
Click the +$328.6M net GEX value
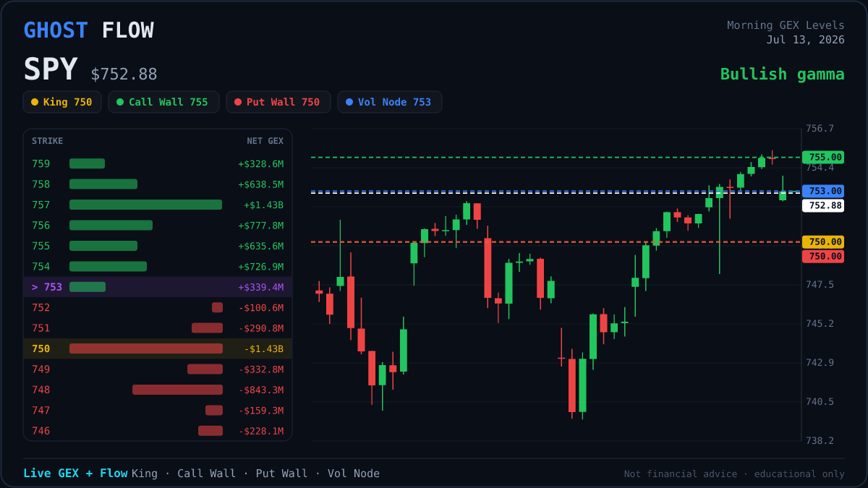[260, 164]
